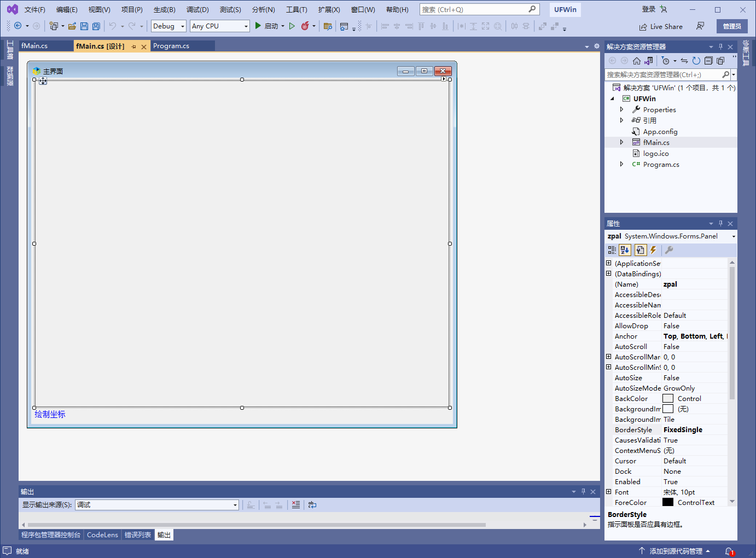Open the 文件(F) menu
Image resolution: width=756 pixels, height=558 pixels.
tap(35, 10)
